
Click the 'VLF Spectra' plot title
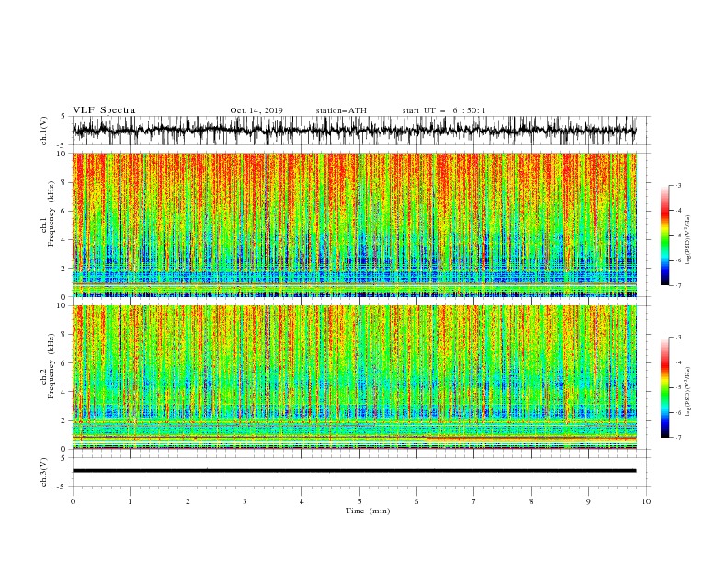pyautogui.click(x=104, y=110)
